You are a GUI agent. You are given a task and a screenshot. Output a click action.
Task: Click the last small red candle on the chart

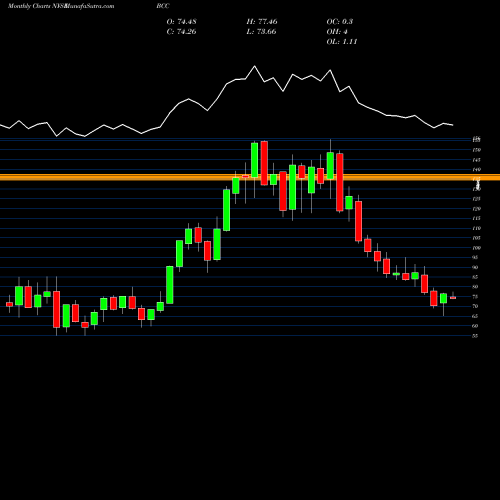[x=453, y=298]
